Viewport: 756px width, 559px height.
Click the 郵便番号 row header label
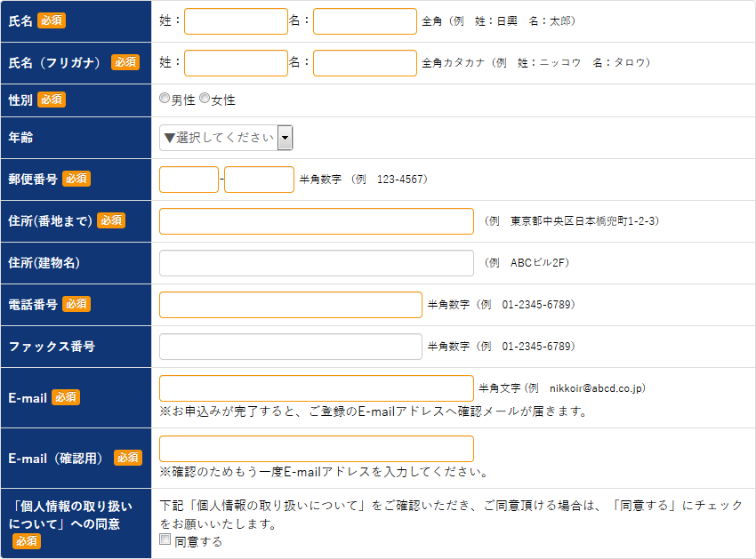pos(33,180)
